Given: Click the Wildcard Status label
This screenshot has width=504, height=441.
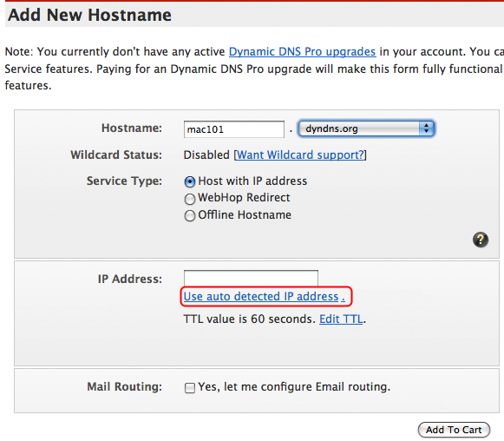Looking at the screenshot, I should pyautogui.click(x=116, y=155).
